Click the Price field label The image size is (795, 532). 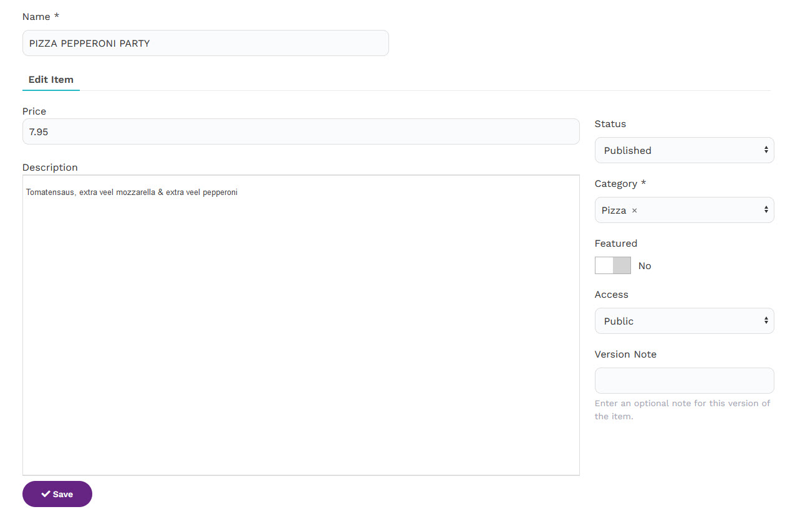[34, 112]
